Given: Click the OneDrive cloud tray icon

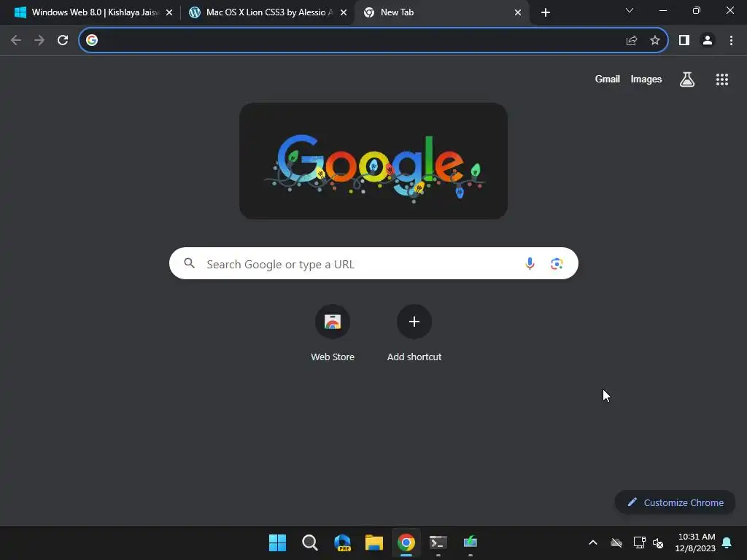Looking at the screenshot, I should (616, 542).
